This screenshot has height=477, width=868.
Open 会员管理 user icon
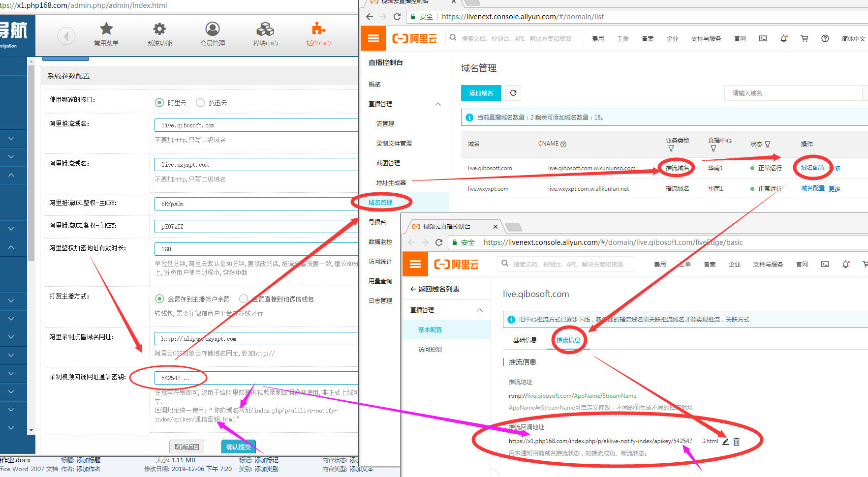point(213,30)
